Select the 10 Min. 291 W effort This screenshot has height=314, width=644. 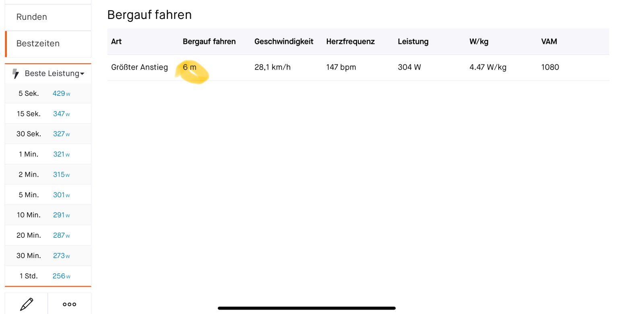click(x=48, y=215)
